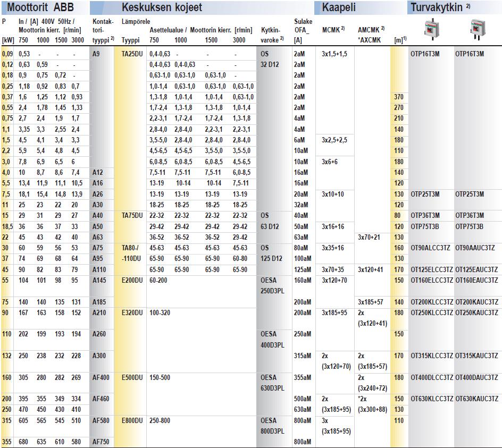Click safety switch model 'OT90ALCC3TZ'
502x448 pixels.
430,248
